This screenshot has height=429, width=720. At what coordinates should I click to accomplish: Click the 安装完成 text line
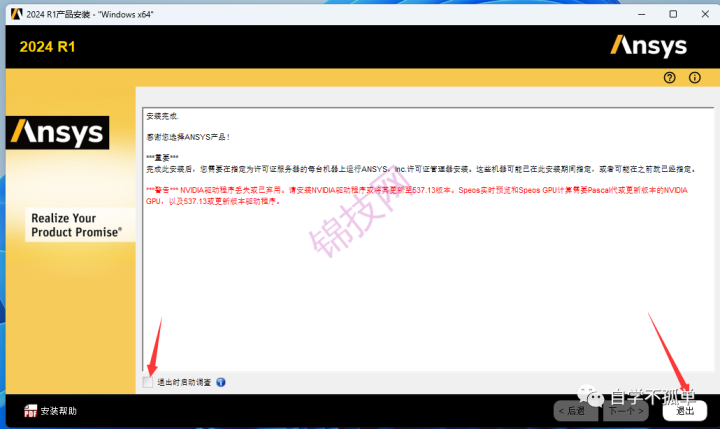tap(163, 116)
